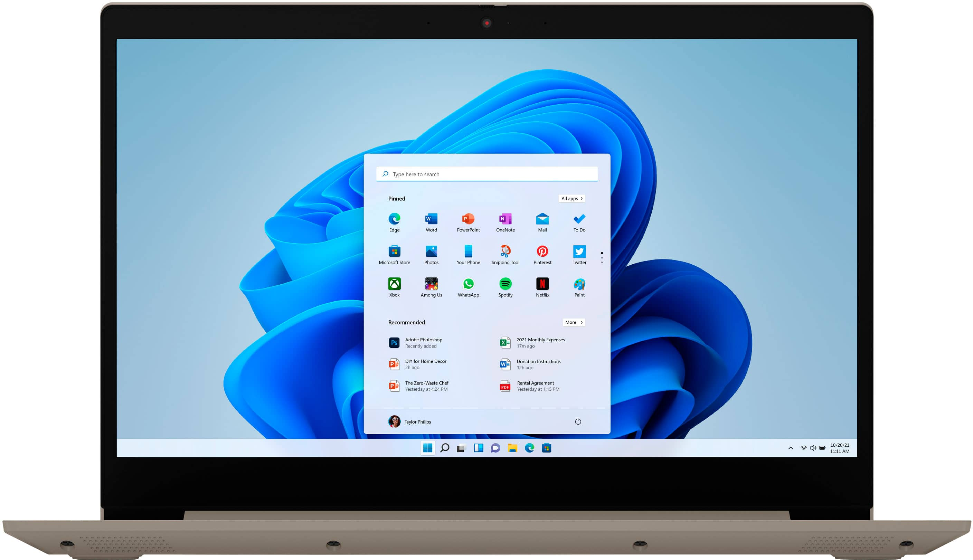
Task: Click the Search taskbar icon
Action: pyautogui.click(x=444, y=448)
